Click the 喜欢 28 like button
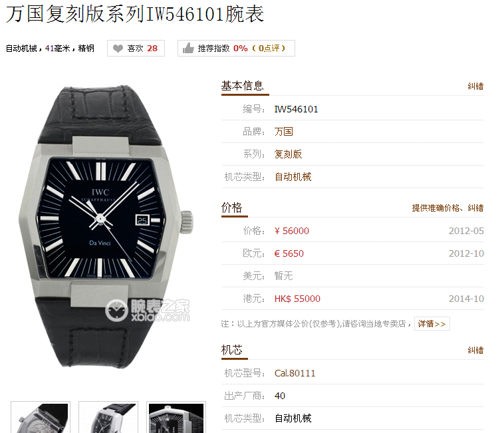The image size is (504, 433). 136,48
